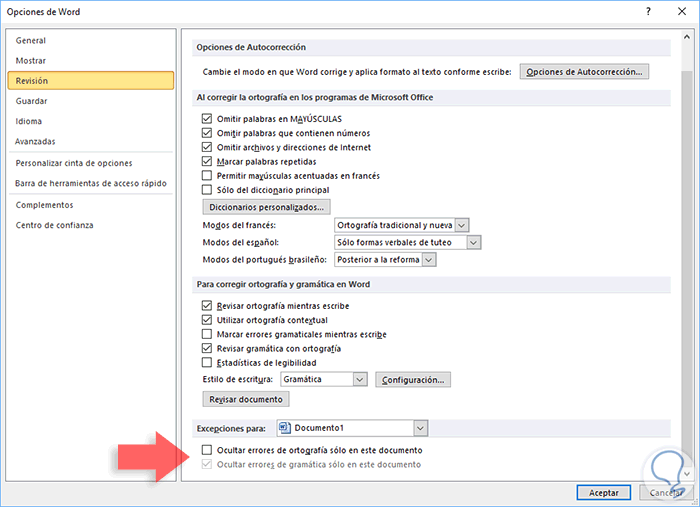Click the Revisar documento button
The image size is (700, 507).
coord(246,399)
